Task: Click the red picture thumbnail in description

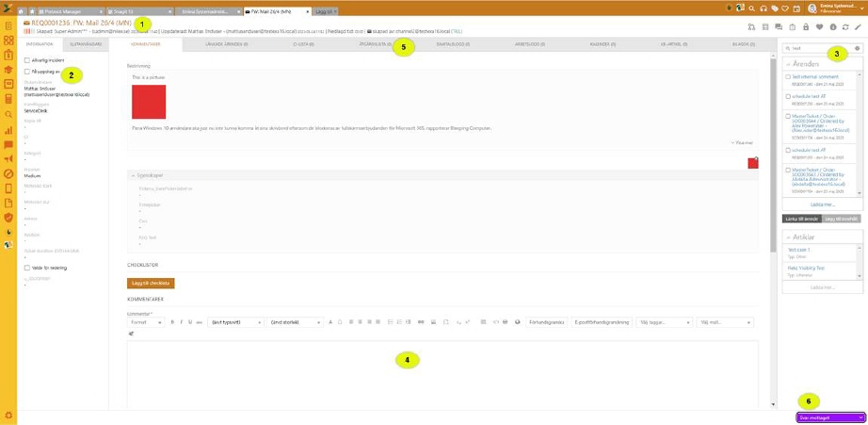Action: pos(149,102)
